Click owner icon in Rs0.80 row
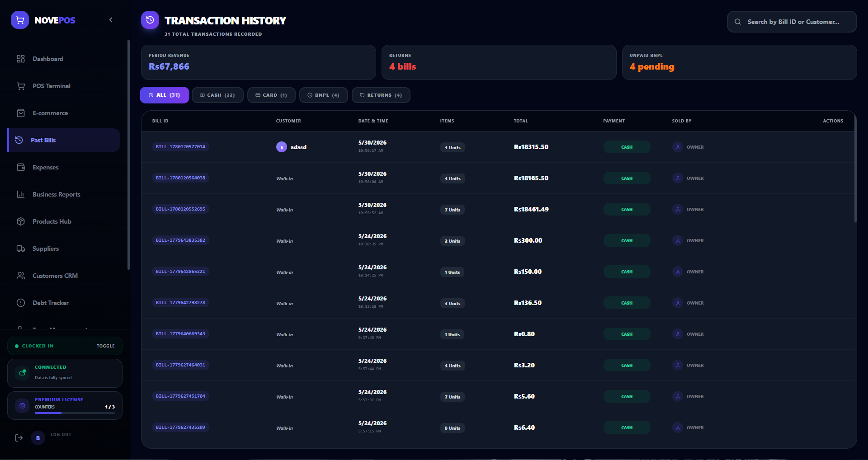 point(678,334)
